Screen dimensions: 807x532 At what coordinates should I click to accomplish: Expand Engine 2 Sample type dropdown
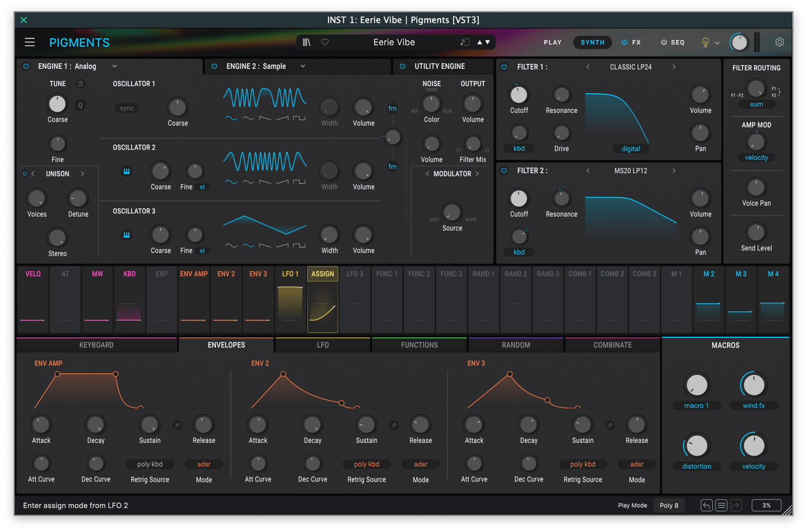click(x=303, y=66)
